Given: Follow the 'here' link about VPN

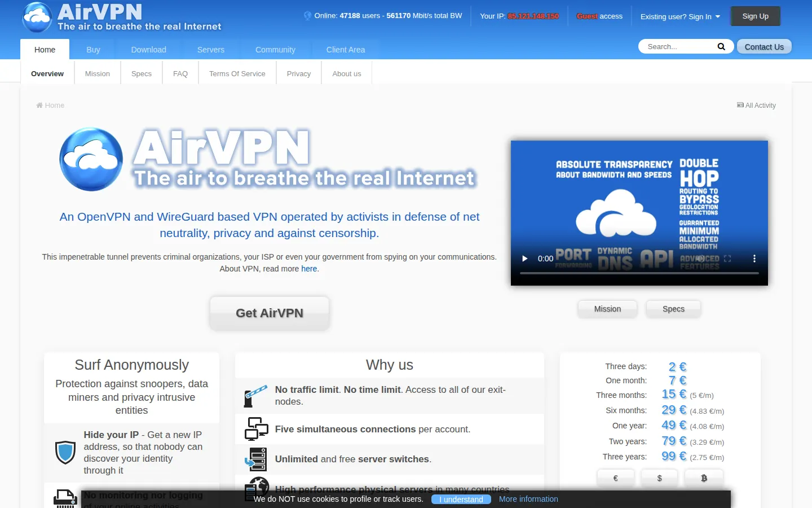Looking at the screenshot, I should tap(309, 269).
